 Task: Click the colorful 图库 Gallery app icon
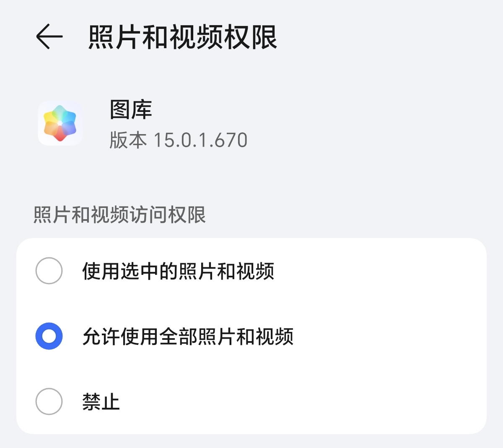[60, 123]
